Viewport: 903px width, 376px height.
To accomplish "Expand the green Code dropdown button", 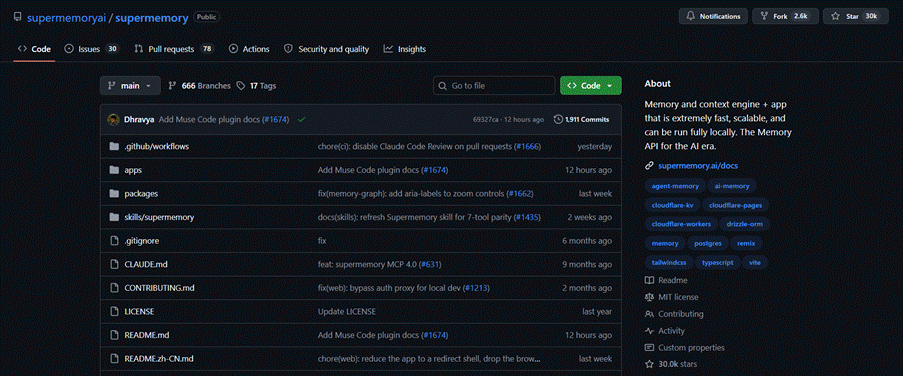I will pyautogui.click(x=591, y=86).
